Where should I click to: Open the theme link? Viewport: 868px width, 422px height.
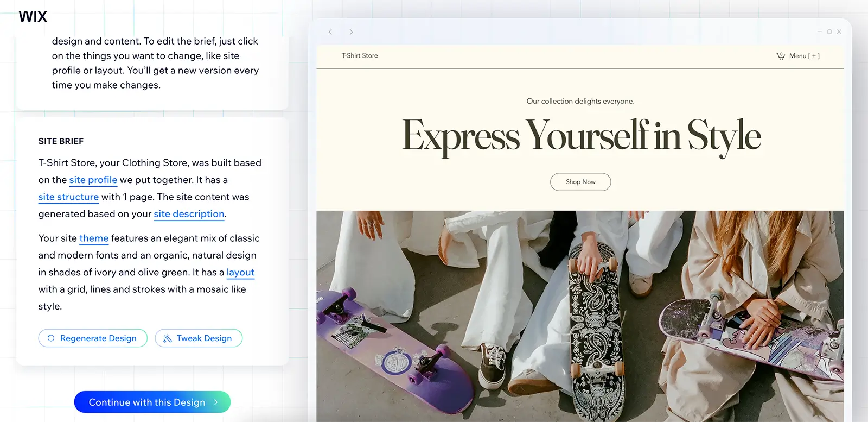(94, 238)
